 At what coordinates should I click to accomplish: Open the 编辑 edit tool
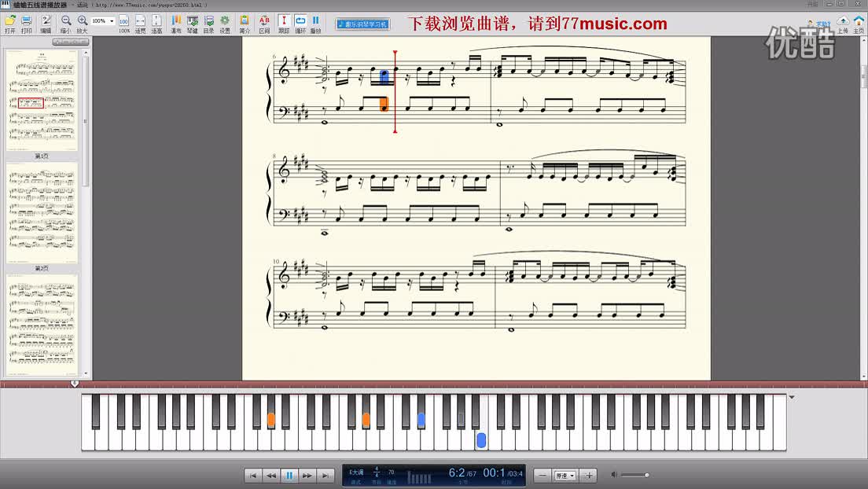(x=46, y=24)
